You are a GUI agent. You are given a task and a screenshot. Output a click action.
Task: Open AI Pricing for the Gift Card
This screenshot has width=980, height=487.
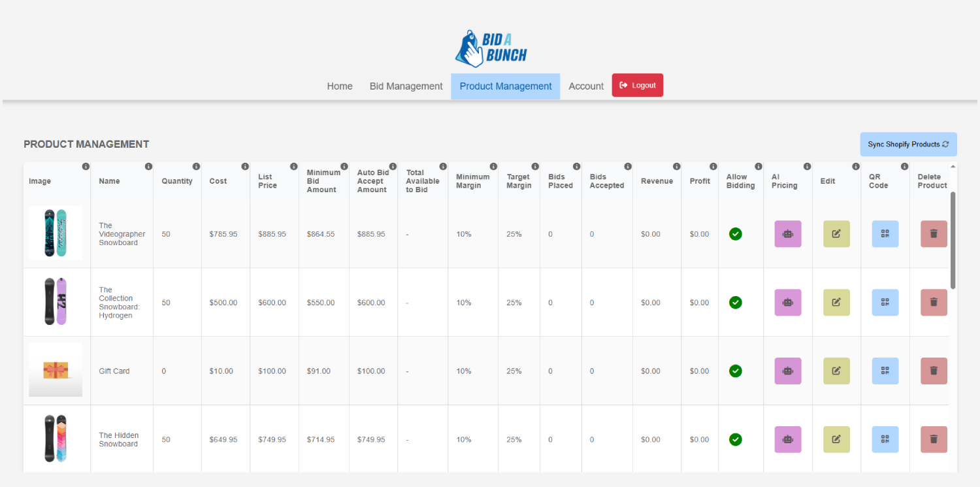787,371
